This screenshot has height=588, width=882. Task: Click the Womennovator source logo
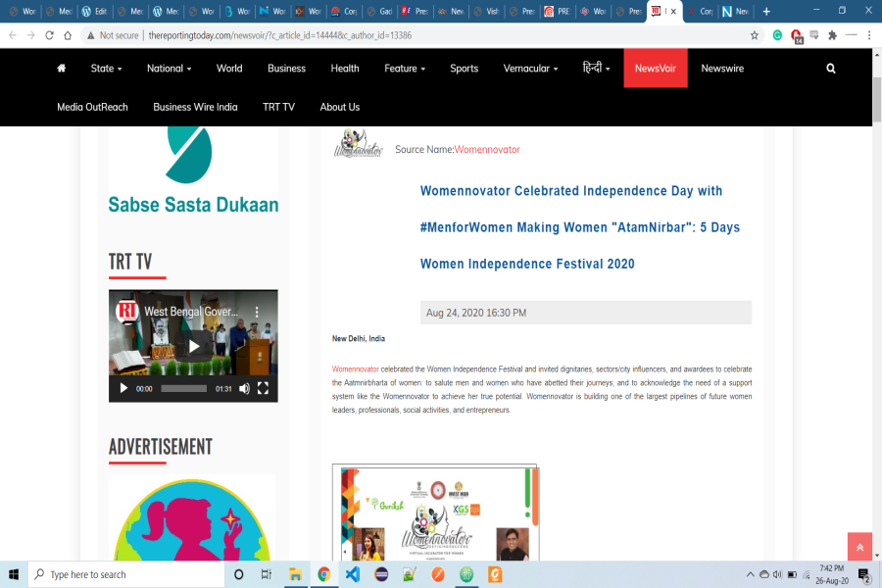pos(359,144)
